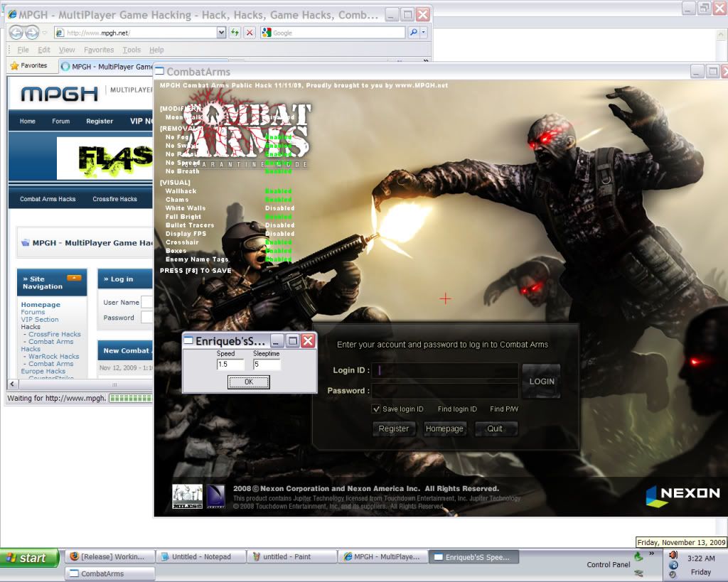Open untitled - Paint from the taskbar

pos(292,556)
